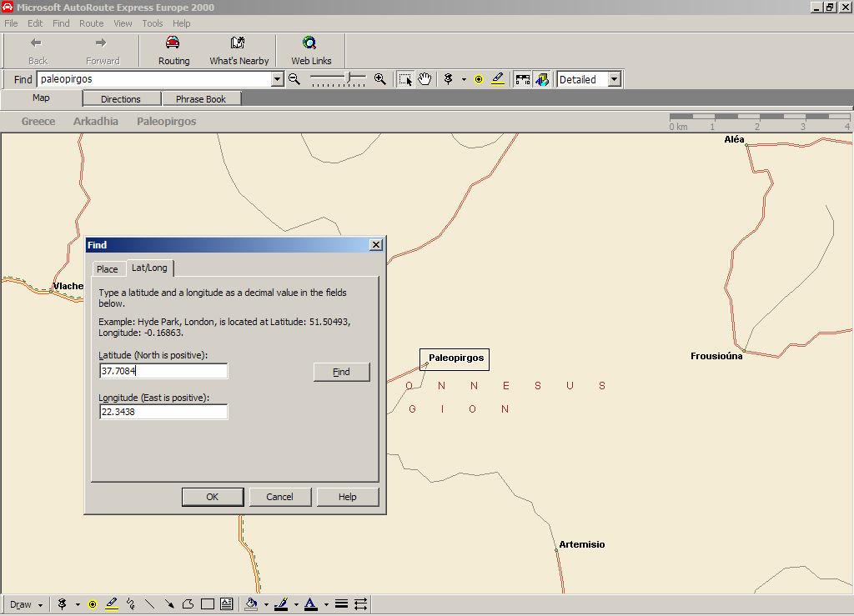Image resolution: width=854 pixels, height=616 pixels.
Task: Open the line thickness options
Action: pos(341,604)
